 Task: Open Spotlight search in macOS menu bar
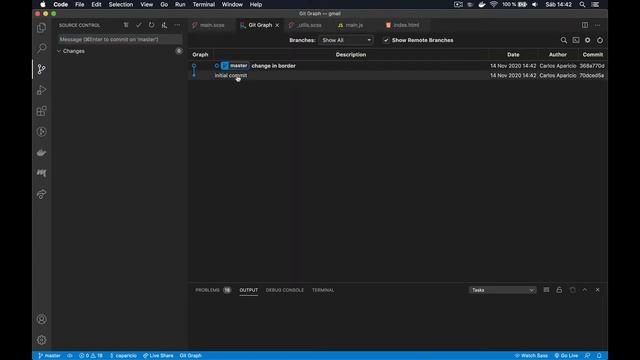[x=582, y=4]
